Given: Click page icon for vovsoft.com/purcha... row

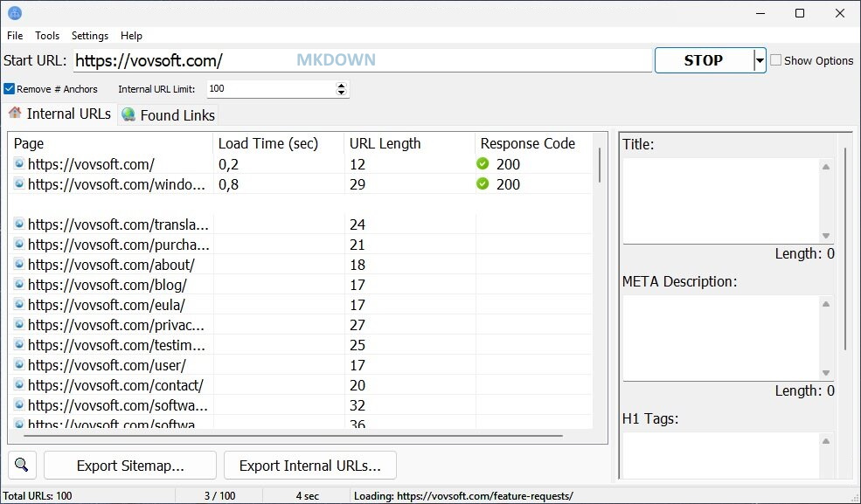Looking at the screenshot, I should pos(19,244).
